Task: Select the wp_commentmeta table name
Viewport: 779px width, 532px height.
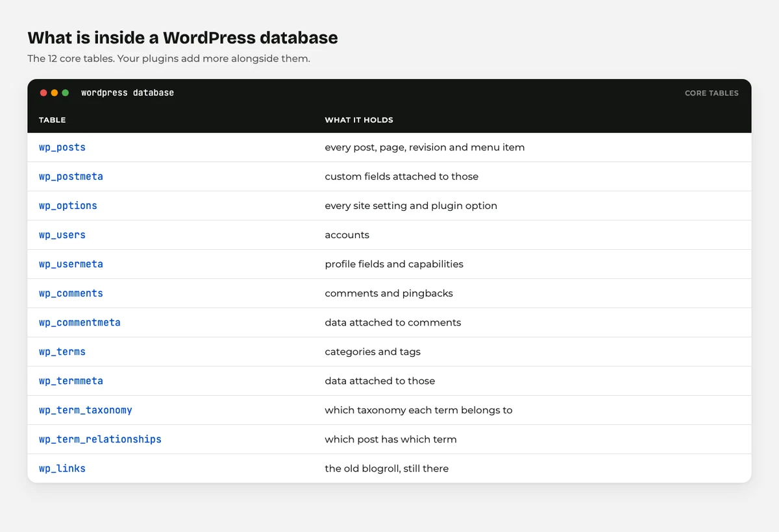Action: pyautogui.click(x=80, y=322)
